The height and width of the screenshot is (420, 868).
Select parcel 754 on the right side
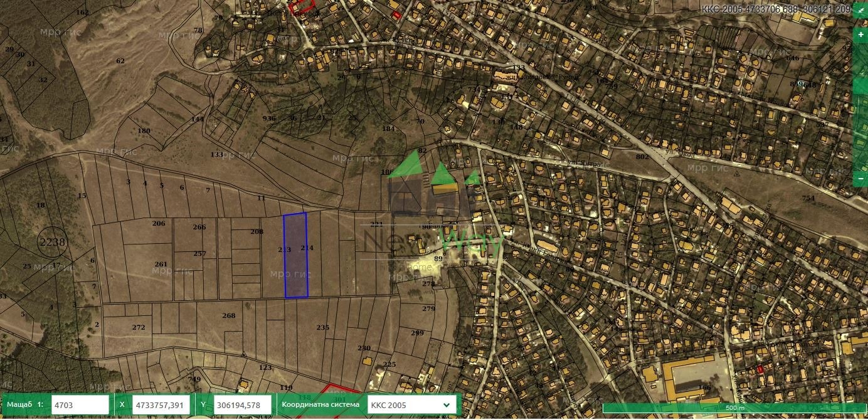coord(808,198)
